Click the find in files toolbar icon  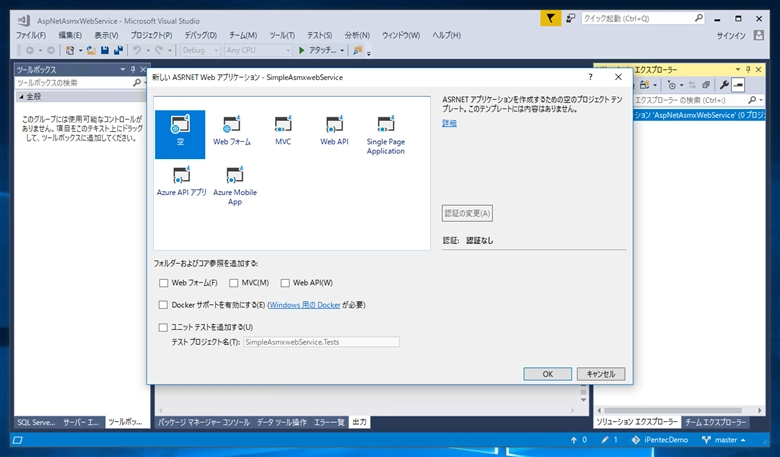tap(357, 50)
